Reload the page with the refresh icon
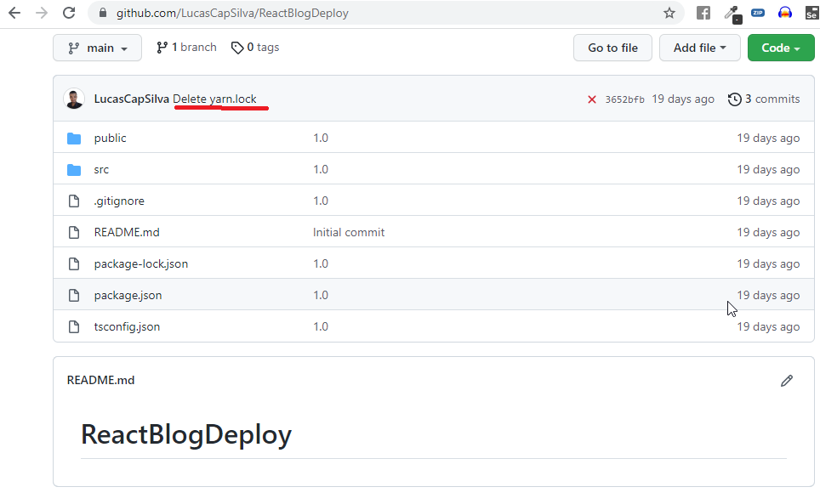Viewport: 820px width, 504px height. coord(69,13)
